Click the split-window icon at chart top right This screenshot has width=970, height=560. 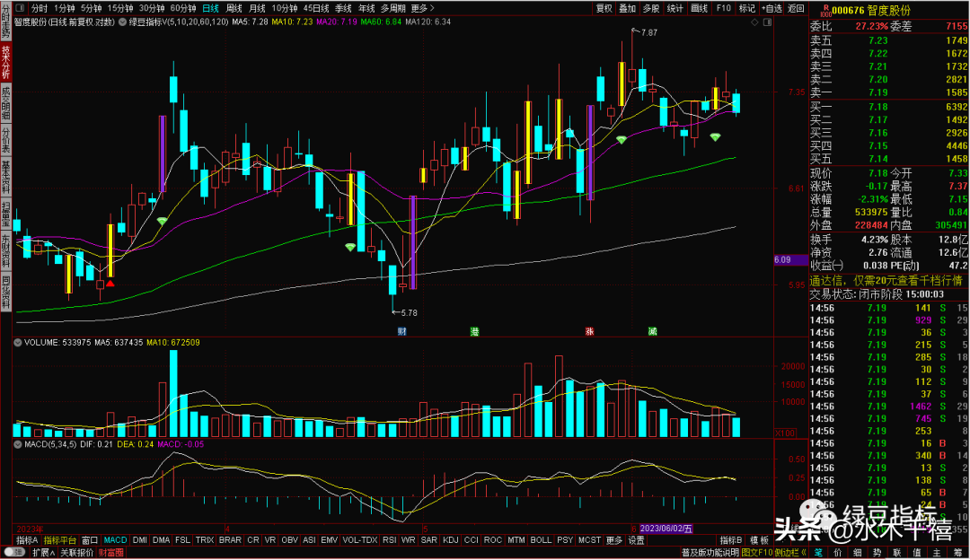(767, 22)
